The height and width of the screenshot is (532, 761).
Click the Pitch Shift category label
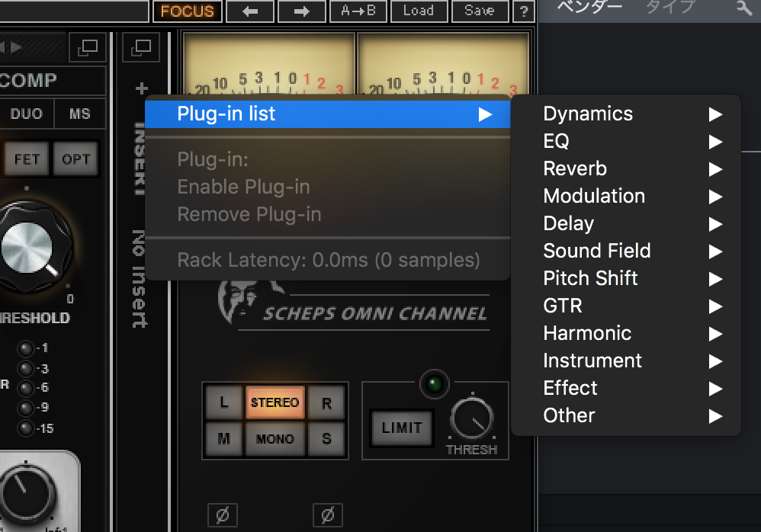[591, 279]
